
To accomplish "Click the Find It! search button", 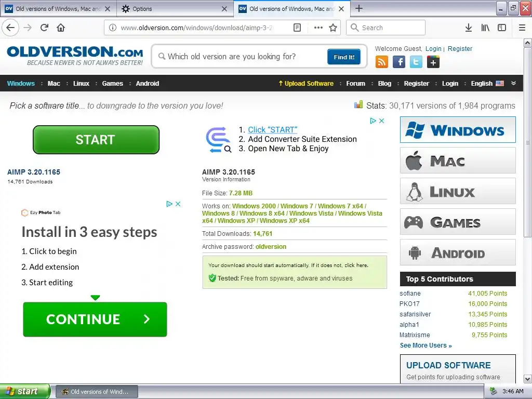I will click(344, 57).
